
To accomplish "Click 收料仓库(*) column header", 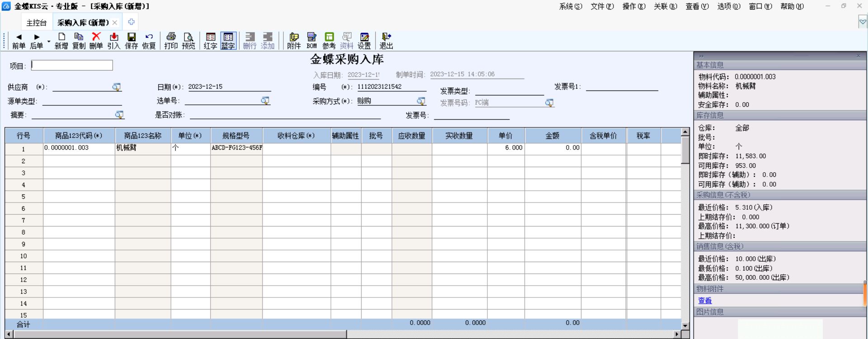I will pos(296,136).
